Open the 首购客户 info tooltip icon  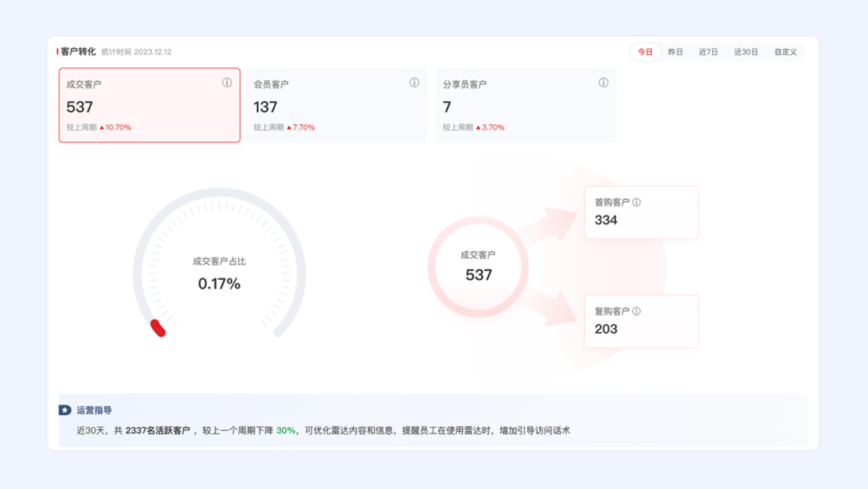pos(638,202)
